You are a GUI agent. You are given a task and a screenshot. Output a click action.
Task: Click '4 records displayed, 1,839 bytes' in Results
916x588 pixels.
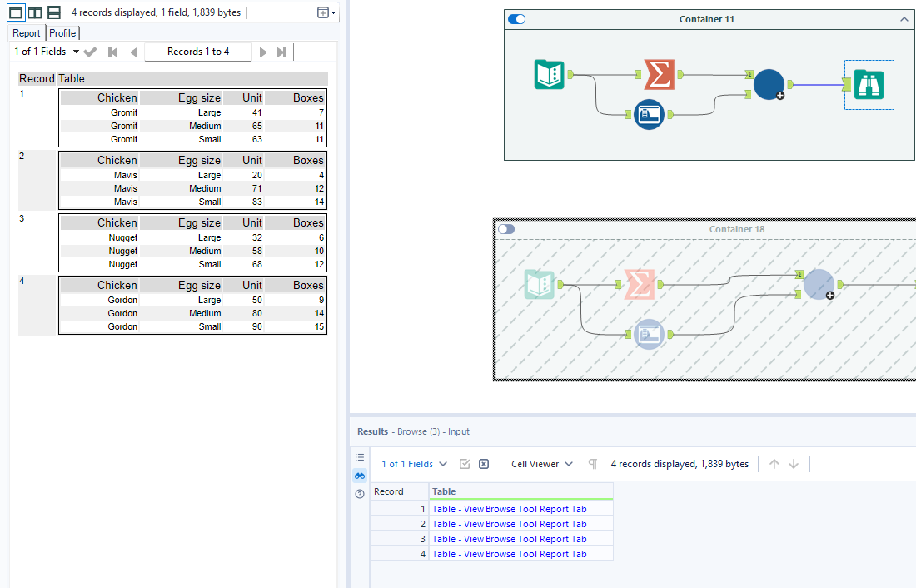[x=680, y=464]
